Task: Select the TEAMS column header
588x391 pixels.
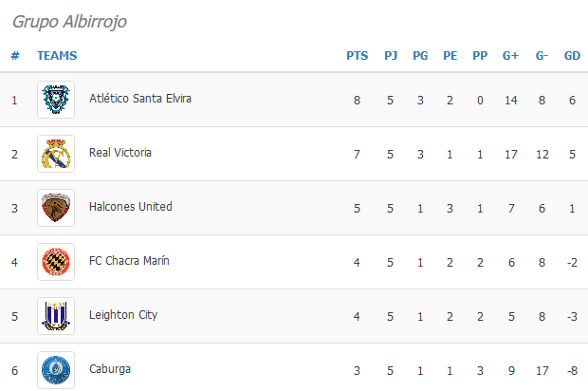Action: [x=57, y=56]
